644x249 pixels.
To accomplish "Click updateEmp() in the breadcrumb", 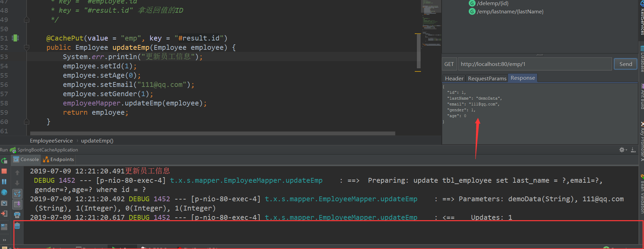I will click(97, 140).
